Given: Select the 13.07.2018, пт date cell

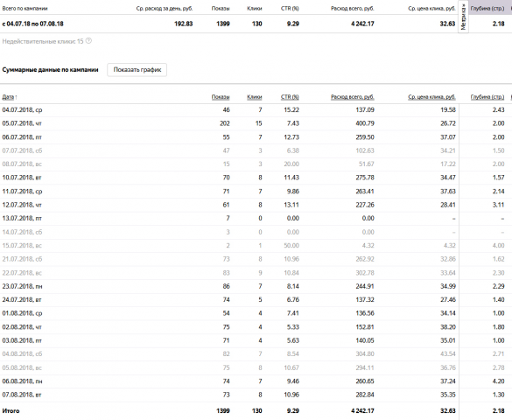Looking at the screenshot, I should tap(22, 219).
